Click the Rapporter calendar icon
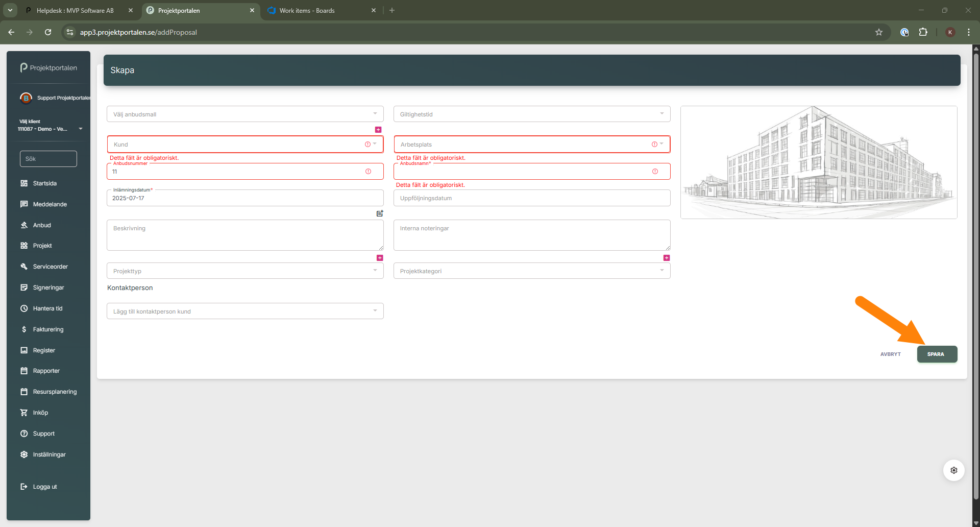Screen dimensions: 980x527 tap(24, 371)
